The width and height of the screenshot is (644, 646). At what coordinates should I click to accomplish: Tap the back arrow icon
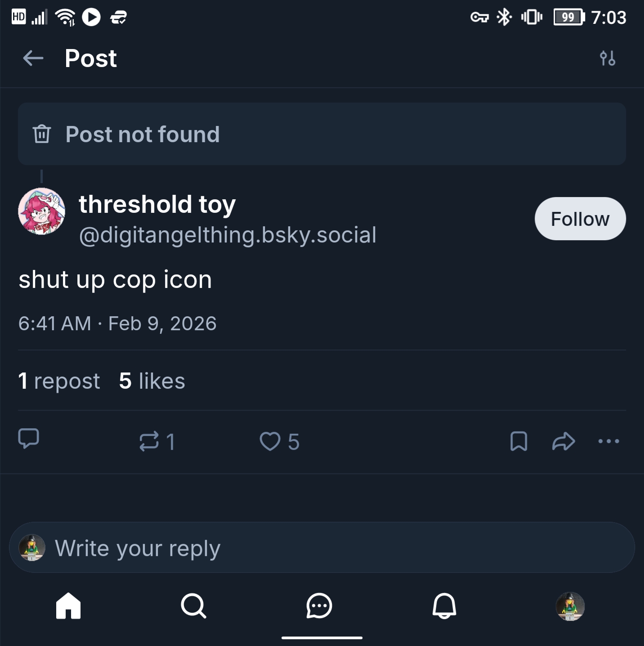[33, 58]
